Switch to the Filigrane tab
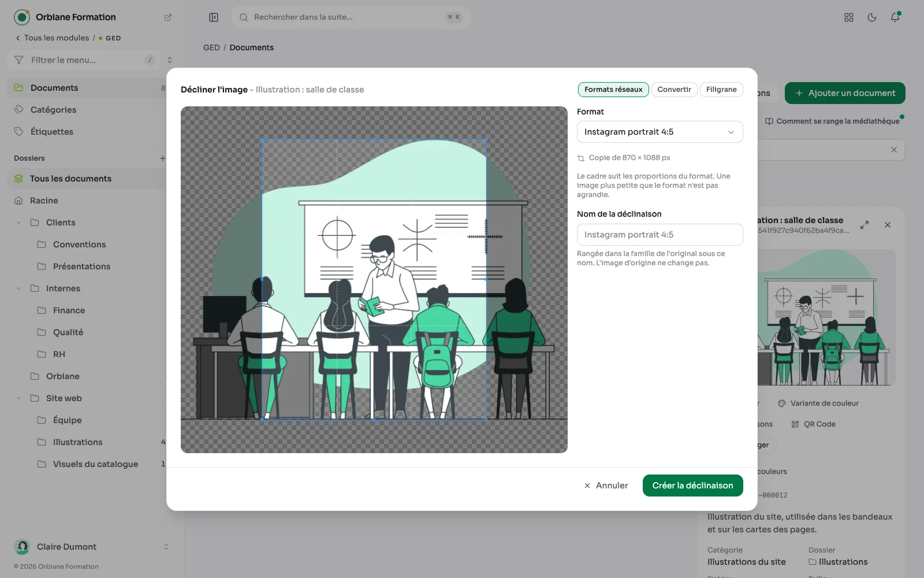The height and width of the screenshot is (578, 924). point(721,90)
